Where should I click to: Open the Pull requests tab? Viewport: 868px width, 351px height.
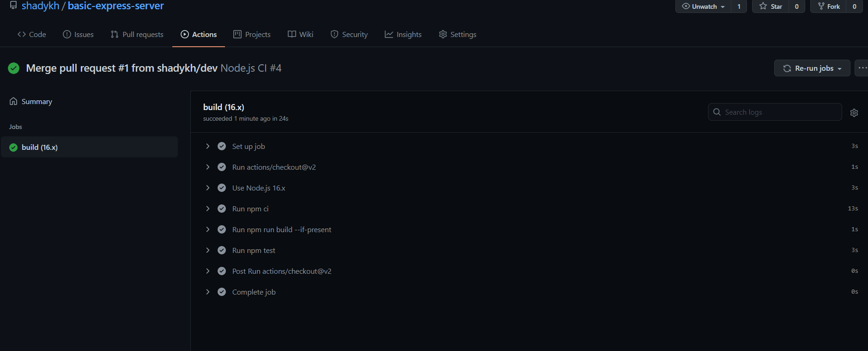pyautogui.click(x=137, y=34)
